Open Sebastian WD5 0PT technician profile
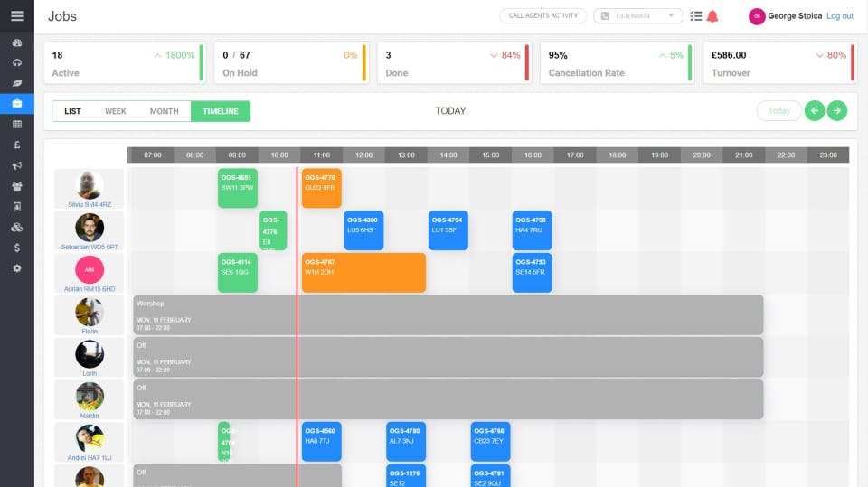868x487 pixels. (90, 231)
